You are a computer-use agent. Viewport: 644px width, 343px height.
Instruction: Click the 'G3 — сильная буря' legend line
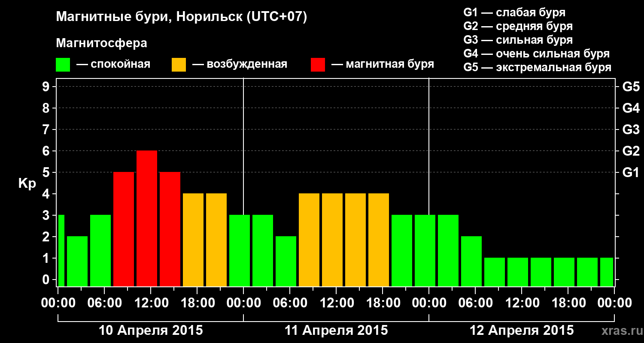coord(518,40)
